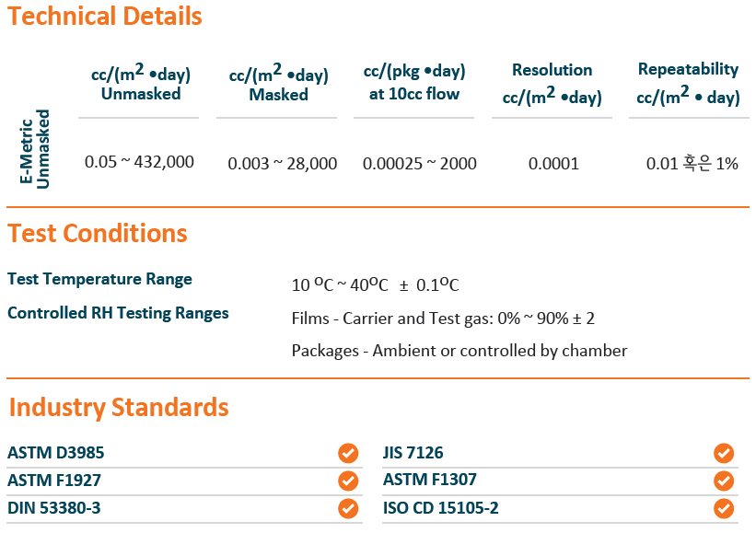The height and width of the screenshot is (533, 756).
Task: Click the DIN 53380-3 orange checkmark icon
Action: tap(348, 508)
